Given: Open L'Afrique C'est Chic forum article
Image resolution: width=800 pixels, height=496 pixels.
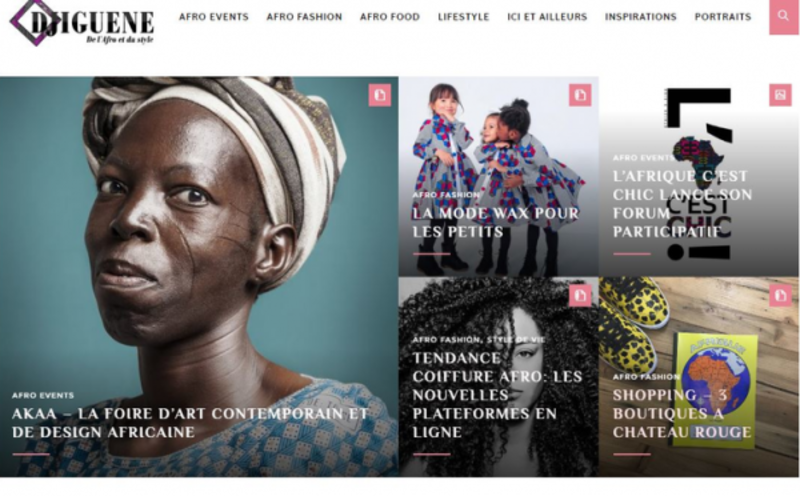Looking at the screenshot, I should 682,204.
